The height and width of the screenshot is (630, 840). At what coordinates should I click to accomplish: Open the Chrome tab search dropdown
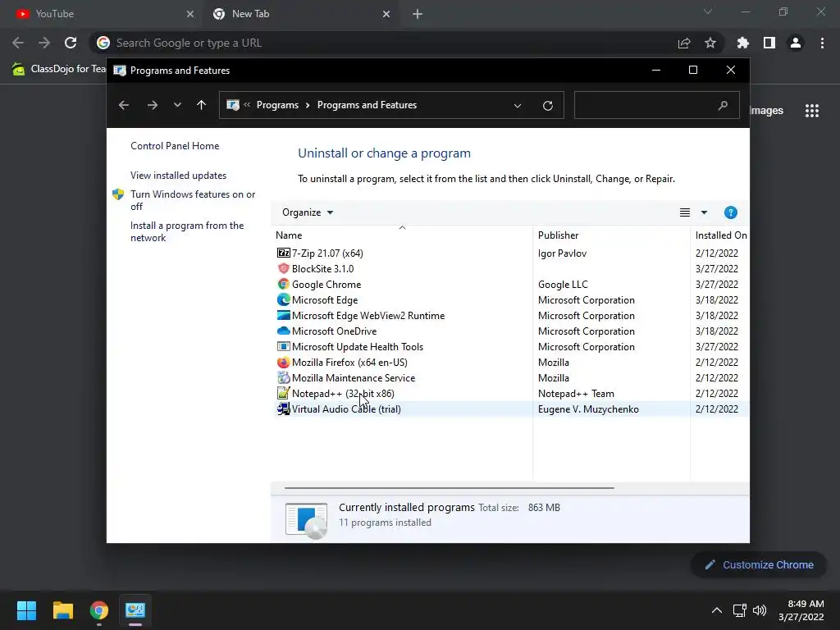pos(708,11)
